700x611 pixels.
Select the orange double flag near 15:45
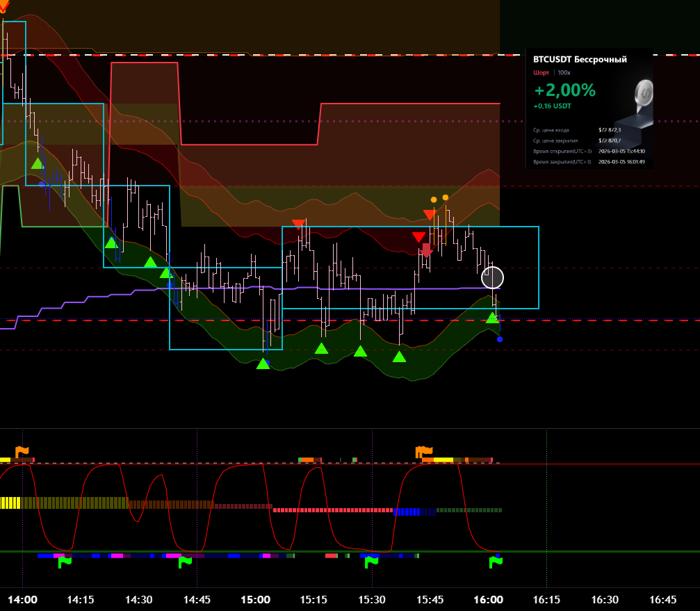pos(424,452)
